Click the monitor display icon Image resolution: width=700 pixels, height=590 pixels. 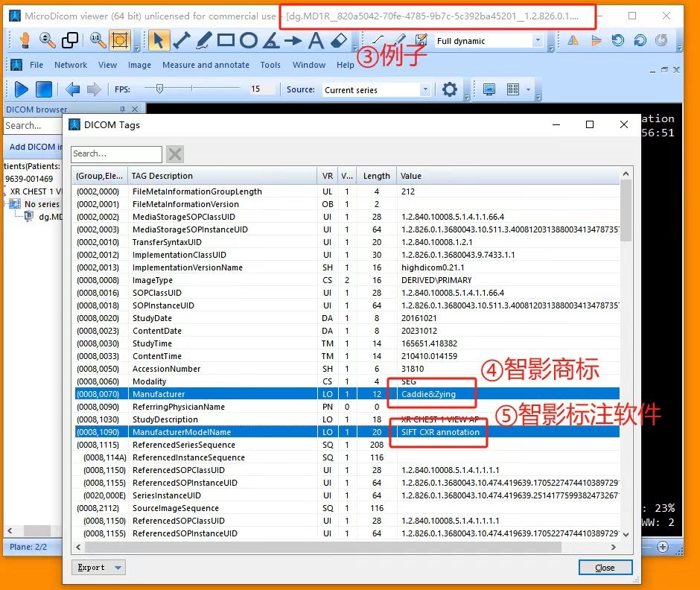489,89
